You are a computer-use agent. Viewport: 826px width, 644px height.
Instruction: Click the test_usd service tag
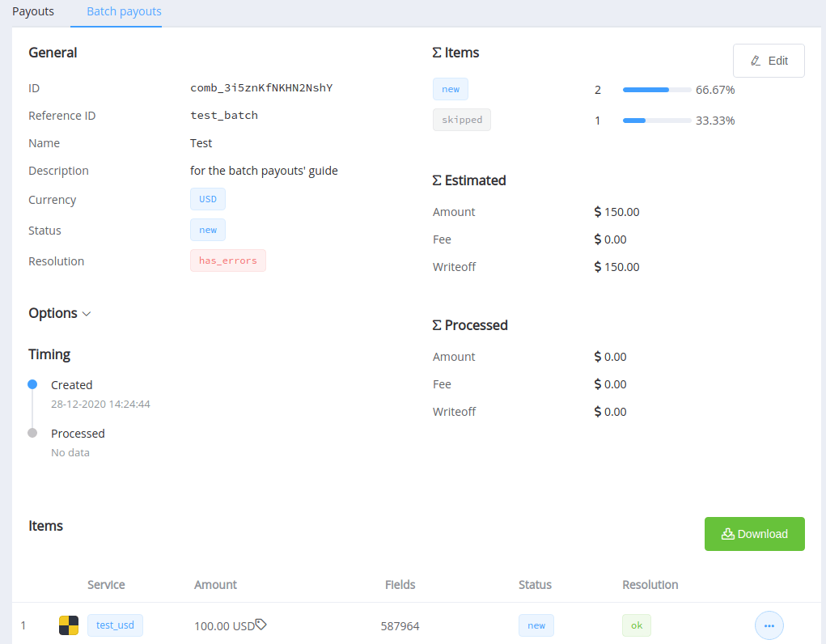pyautogui.click(x=115, y=625)
